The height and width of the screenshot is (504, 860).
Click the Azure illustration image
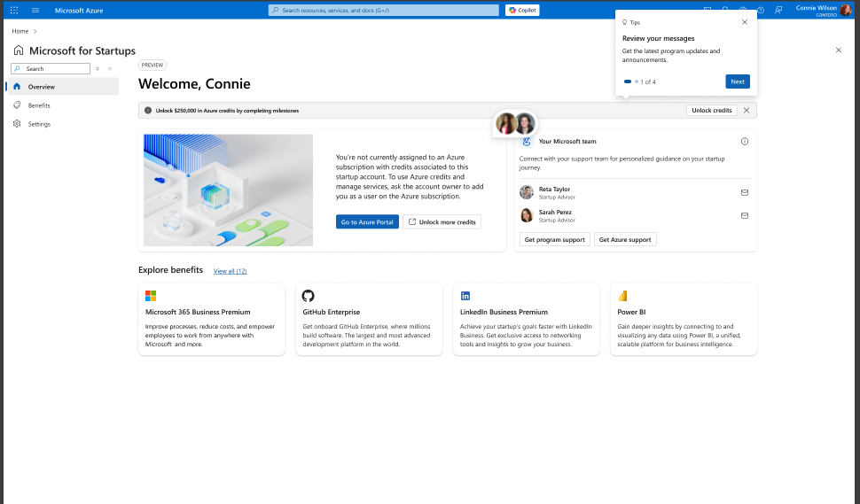(x=228, y=190)
